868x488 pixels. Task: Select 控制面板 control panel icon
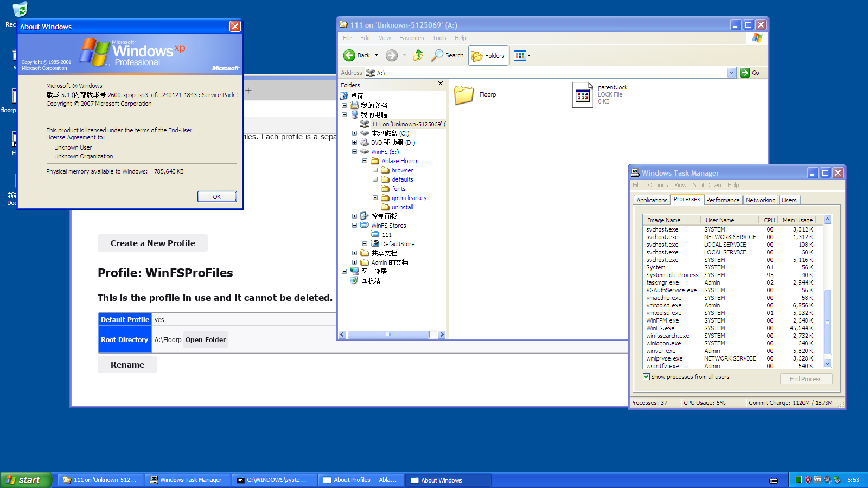click(365, 216)
